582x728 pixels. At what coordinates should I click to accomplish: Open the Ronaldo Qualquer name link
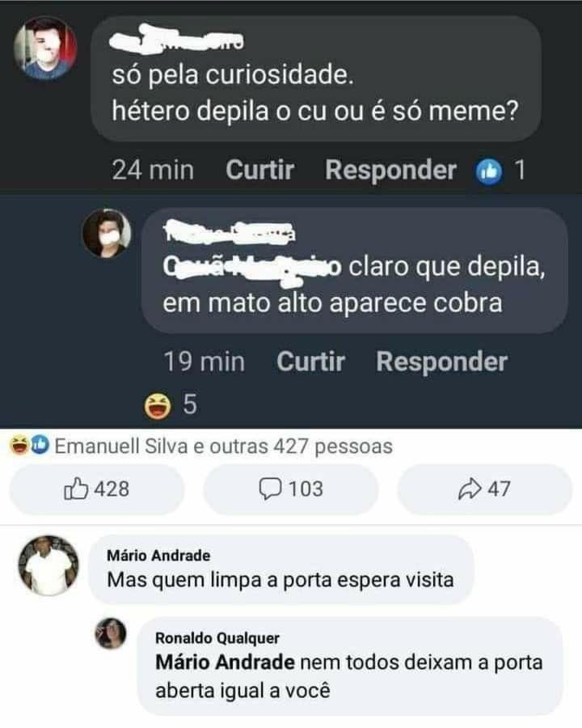(x=217, y=638)
